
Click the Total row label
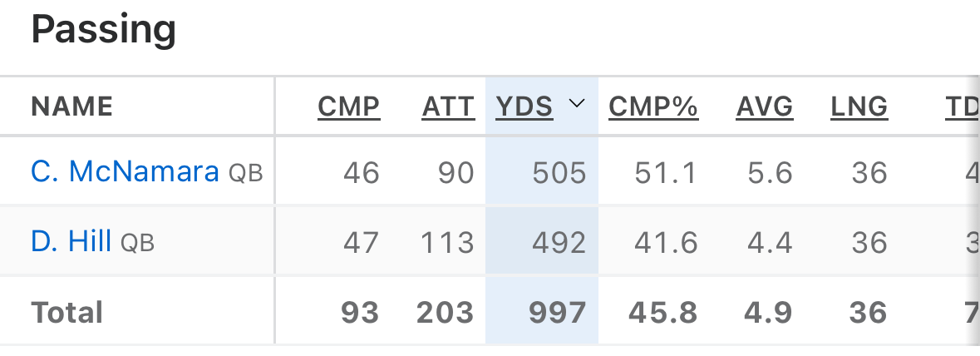pyautogui.click(x=67, y=313)
